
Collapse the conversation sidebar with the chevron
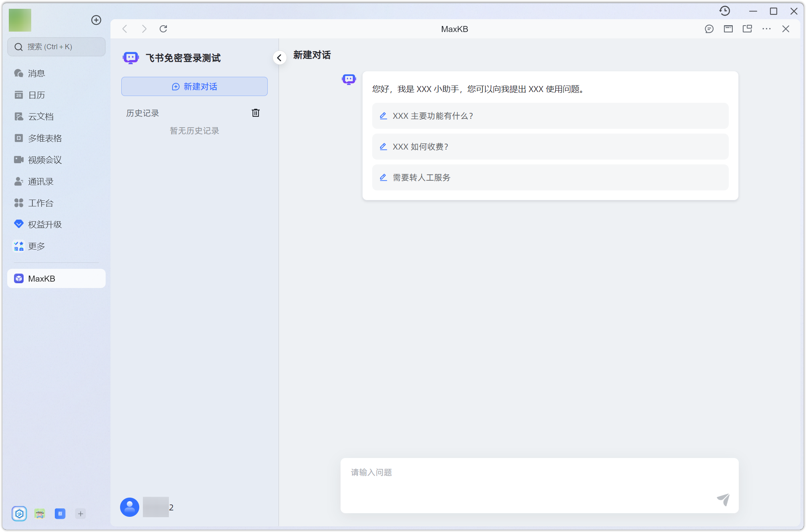279,57
